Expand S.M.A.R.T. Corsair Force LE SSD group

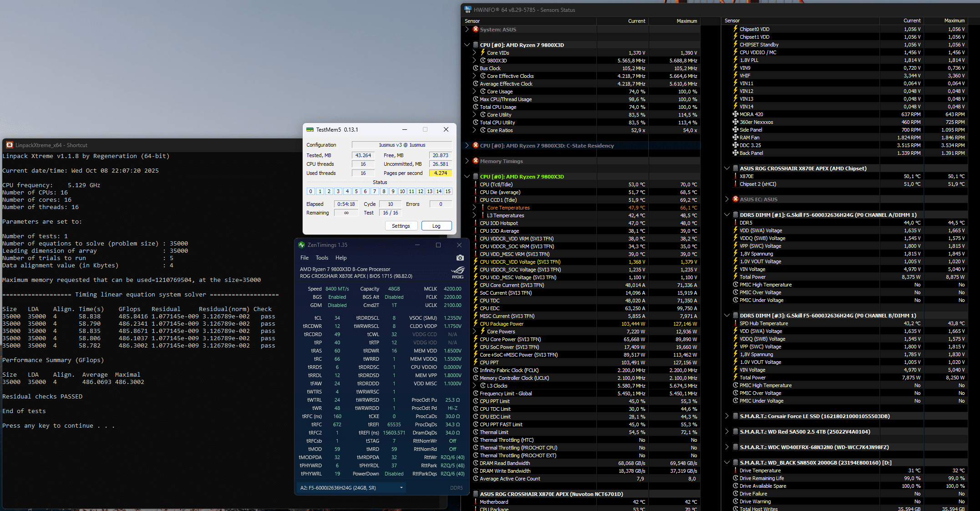click(727, 416)
